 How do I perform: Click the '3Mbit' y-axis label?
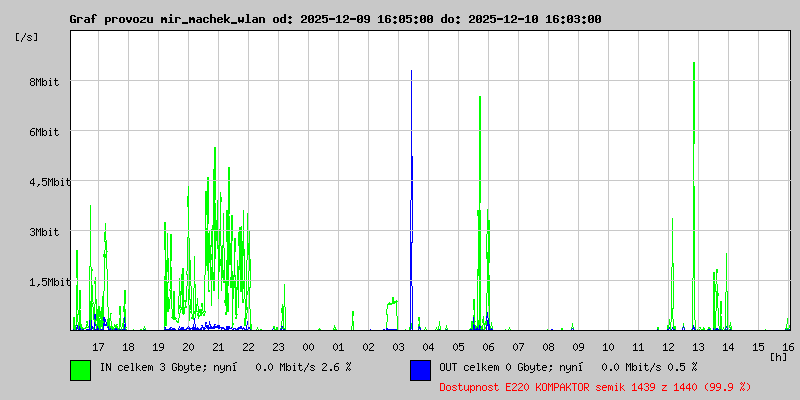pos(44,232)
